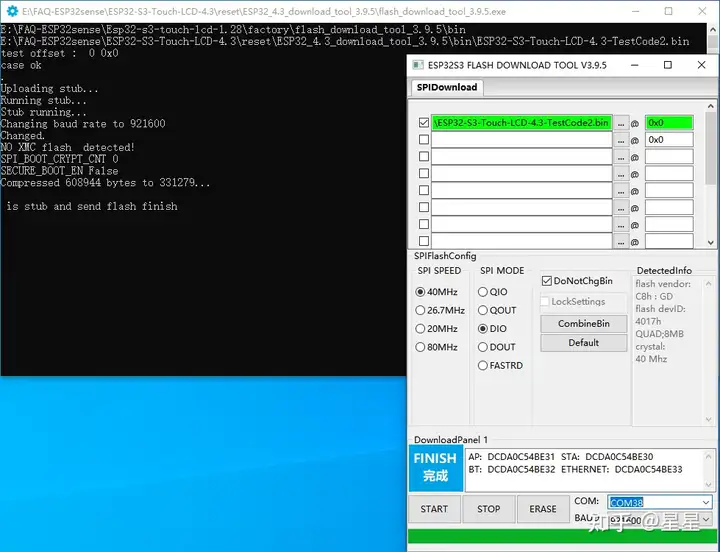Click the green TestCode2.bin file path field
This screenshot has height=552, width=720.
tap(522, 123)
